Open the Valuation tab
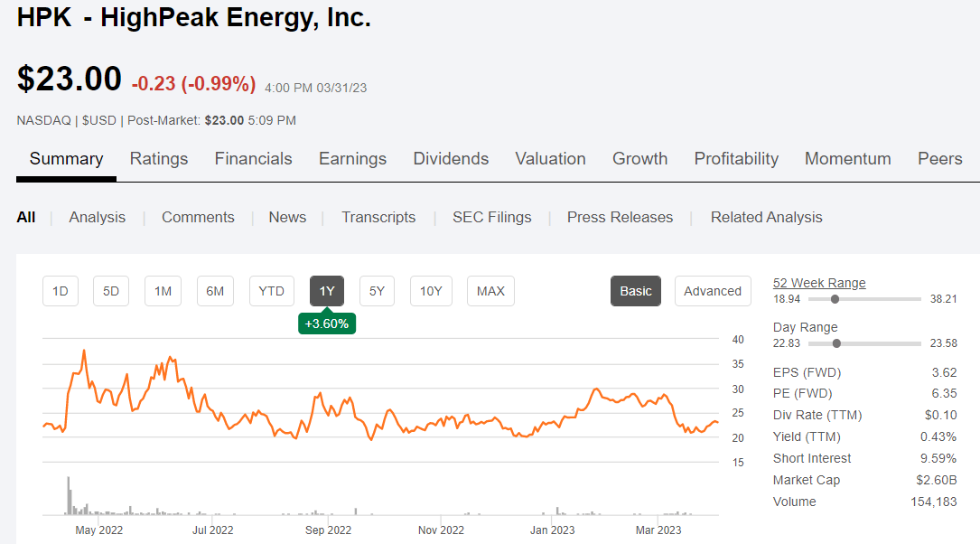This screenshot has height=544, width=980. coord(550,158)
